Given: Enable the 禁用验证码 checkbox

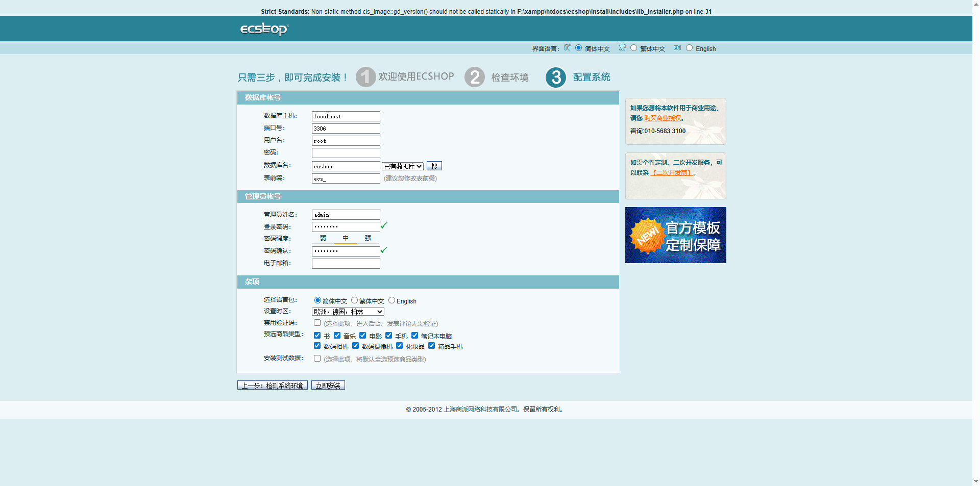Looking at the screenshot, I should coord(317,323).
